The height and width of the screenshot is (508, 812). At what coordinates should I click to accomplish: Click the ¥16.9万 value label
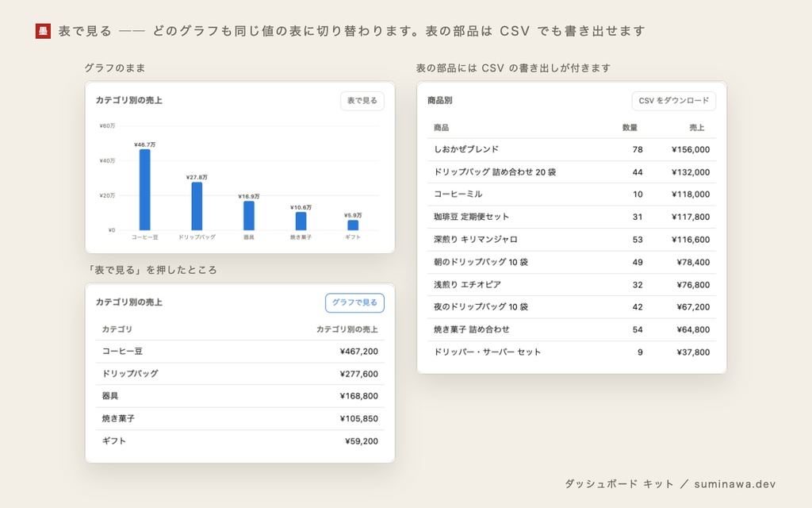[249, 197]
